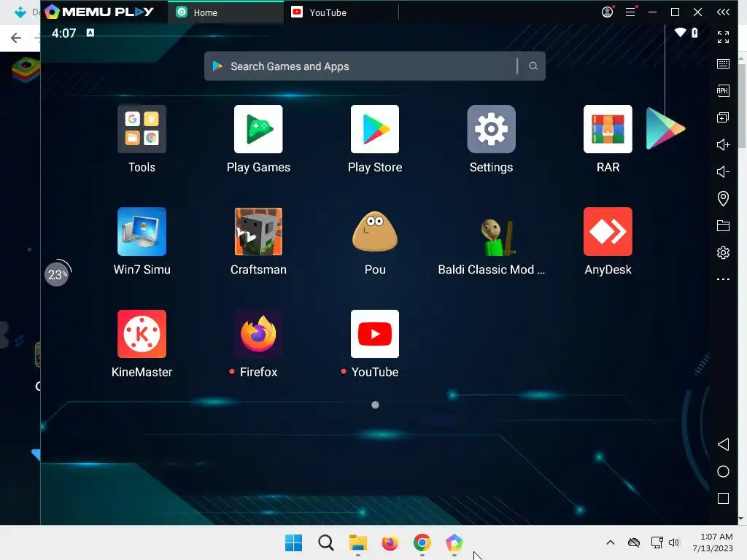
Task: Click taskbar clock showing 1:07 AM
Action: [712, 542]
